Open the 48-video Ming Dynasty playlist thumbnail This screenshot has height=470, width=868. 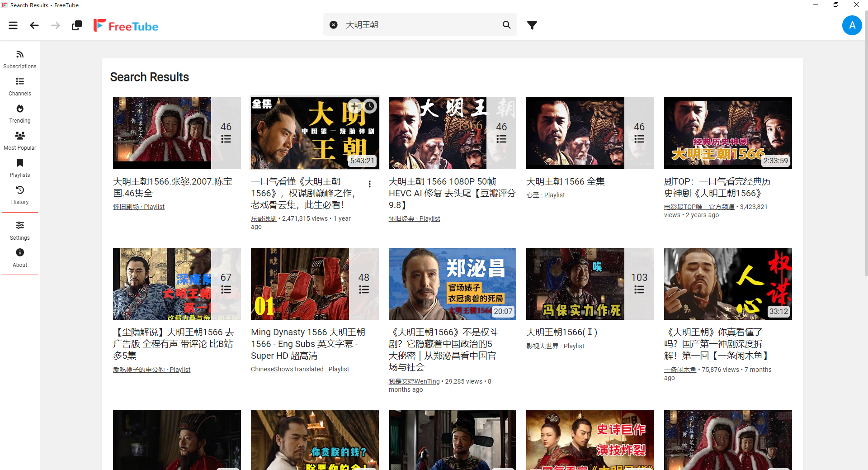315,284
